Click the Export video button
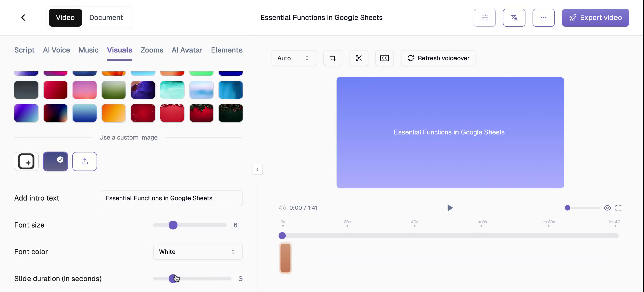Image resolution: width=644 pixels, height=292 pixels. pyautogui.click(x=595, y=18)
